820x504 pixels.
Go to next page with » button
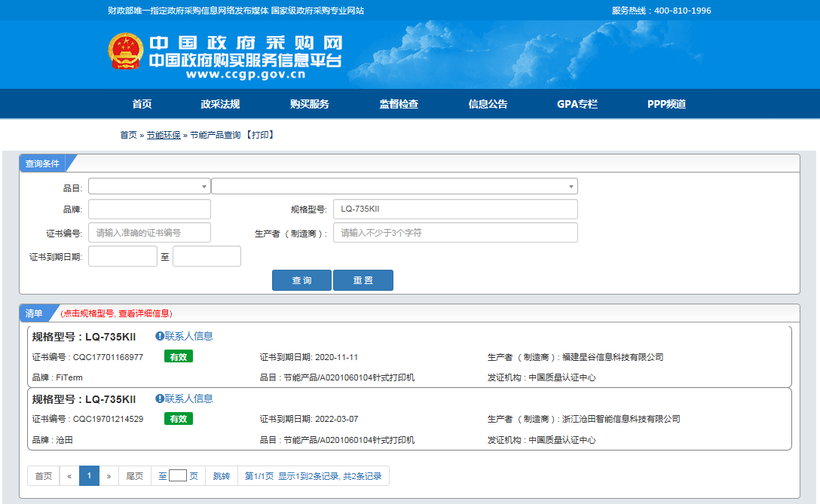109,476
